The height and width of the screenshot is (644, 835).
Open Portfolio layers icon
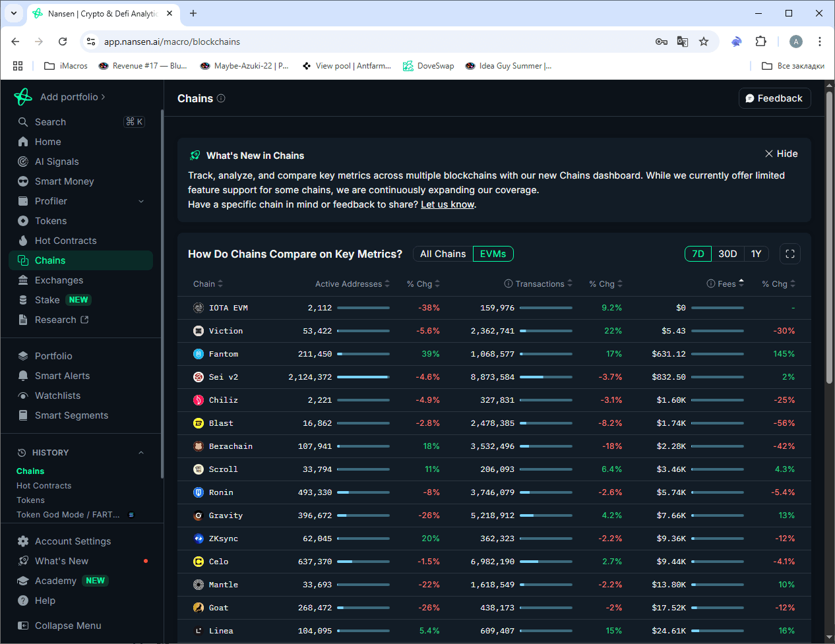tap(23, 356)
